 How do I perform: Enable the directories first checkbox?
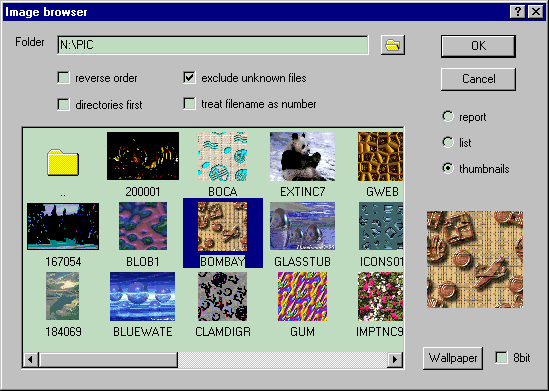[63, 104]
